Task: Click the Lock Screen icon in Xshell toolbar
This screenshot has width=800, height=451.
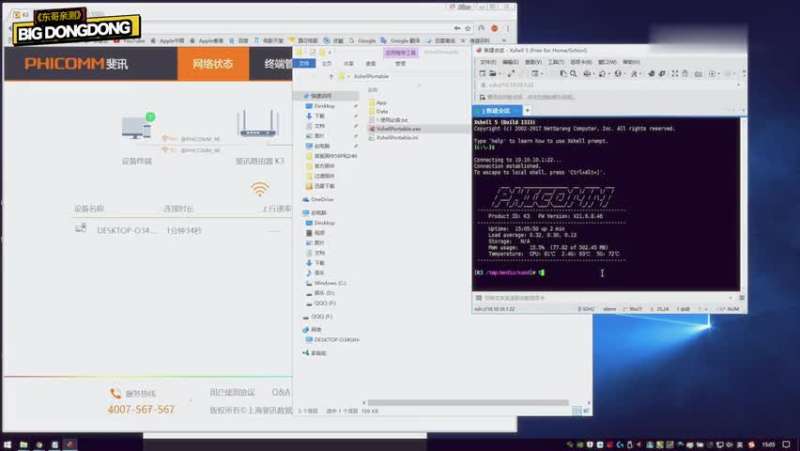Action: click(685, 74)
